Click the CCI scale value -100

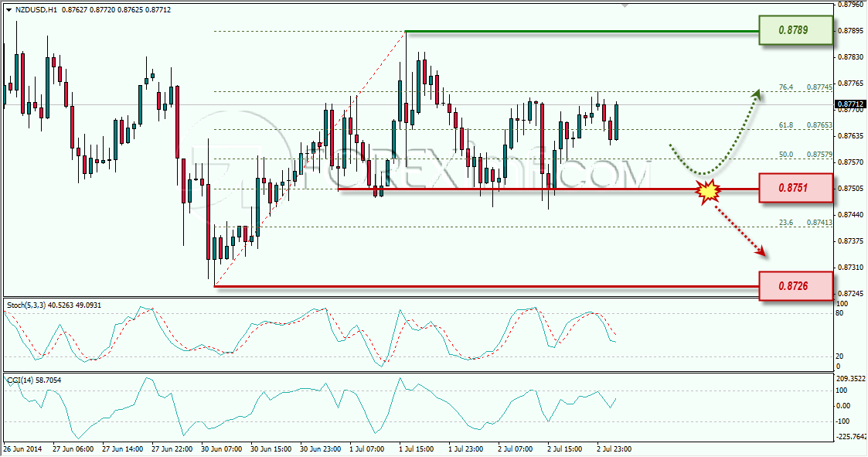(x=842, y=421)
